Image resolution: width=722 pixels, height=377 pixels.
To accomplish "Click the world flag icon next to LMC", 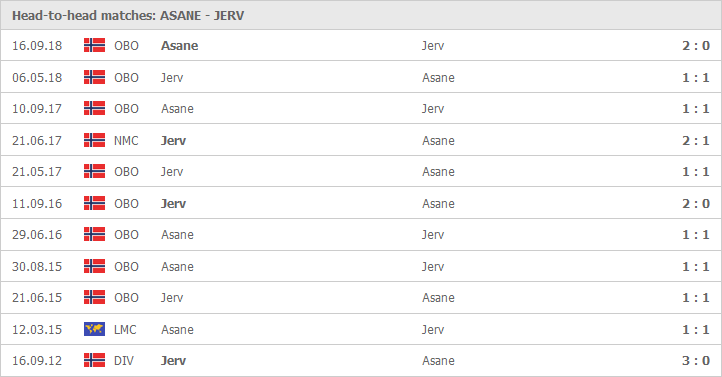I will (x=94, y=329).
